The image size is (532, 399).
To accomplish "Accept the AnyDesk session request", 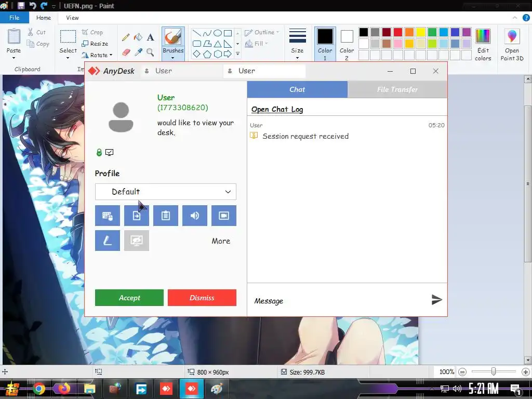I will point(129,298).
